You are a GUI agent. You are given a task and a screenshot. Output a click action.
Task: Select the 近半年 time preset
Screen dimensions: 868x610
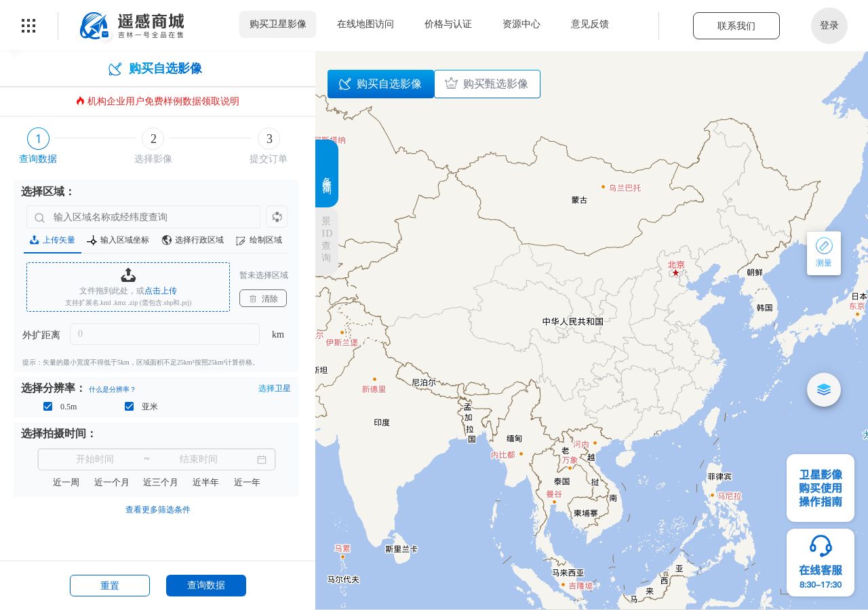(x=205, y=483)
